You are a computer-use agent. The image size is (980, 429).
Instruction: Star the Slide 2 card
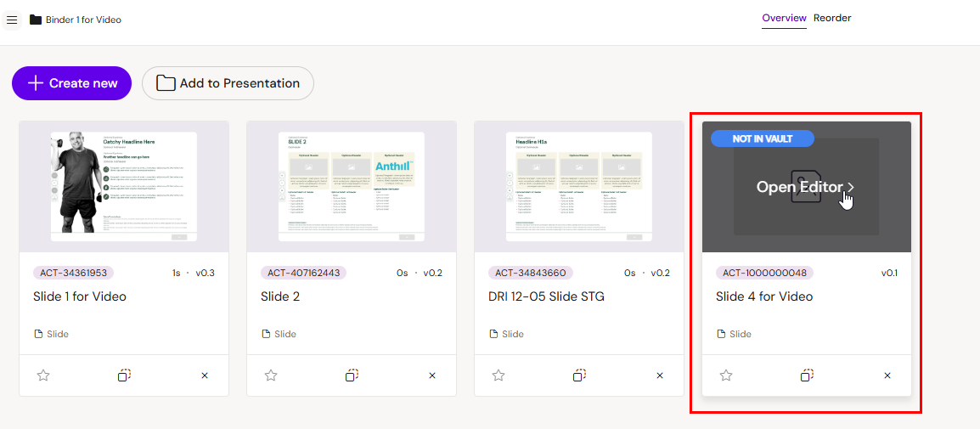point(271,375)
